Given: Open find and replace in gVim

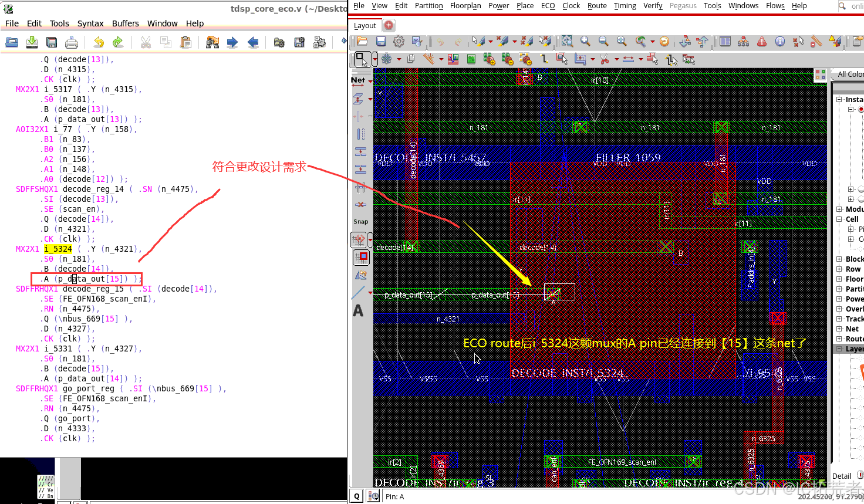Looking at the screenshot, I should (212, 42).
